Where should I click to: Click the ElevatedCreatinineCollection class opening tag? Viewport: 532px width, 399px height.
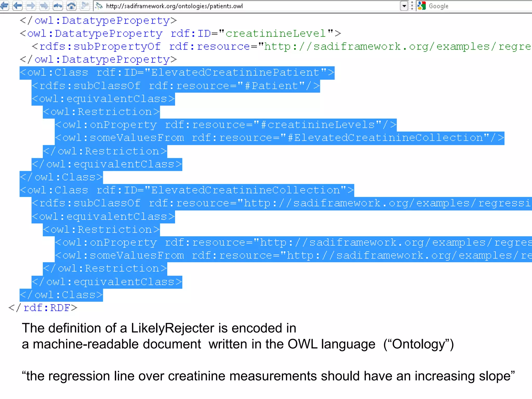pos(187,190)
